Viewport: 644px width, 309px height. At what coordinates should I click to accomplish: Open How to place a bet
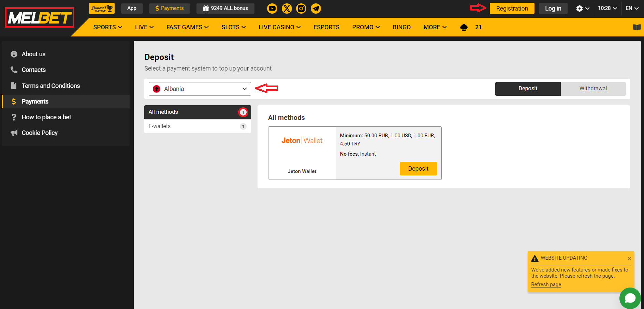[x=65, y=117]
